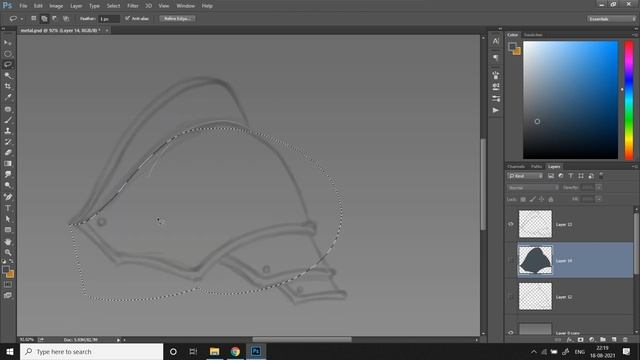This screenshot has width=640, height=360.
Task: Click Add layer mask icon
Action: click(x=580, y=340)
